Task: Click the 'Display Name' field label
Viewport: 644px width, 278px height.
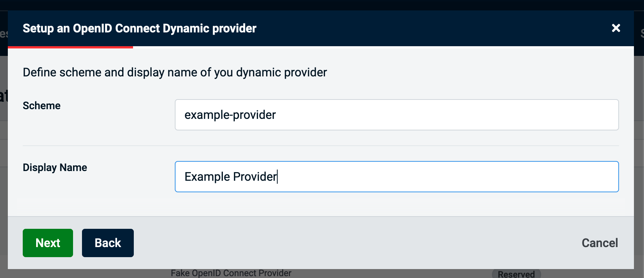Action: point(55,168)
